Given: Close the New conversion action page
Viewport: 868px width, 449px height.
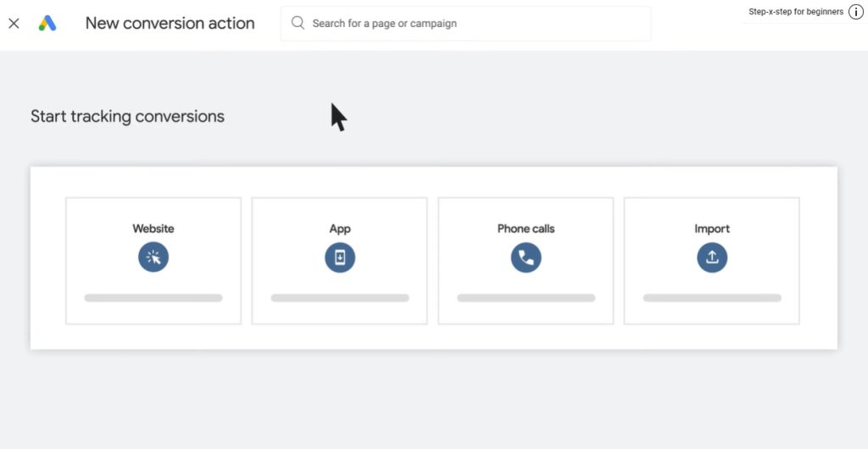Looking at the screenshot, I should [x=14, y=23].
